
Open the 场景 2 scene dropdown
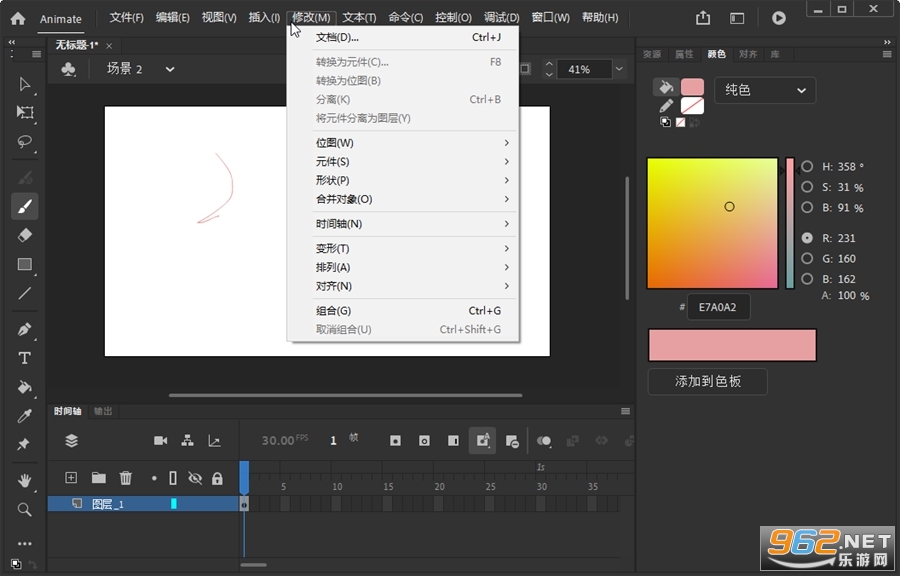[x=170, y=69]
